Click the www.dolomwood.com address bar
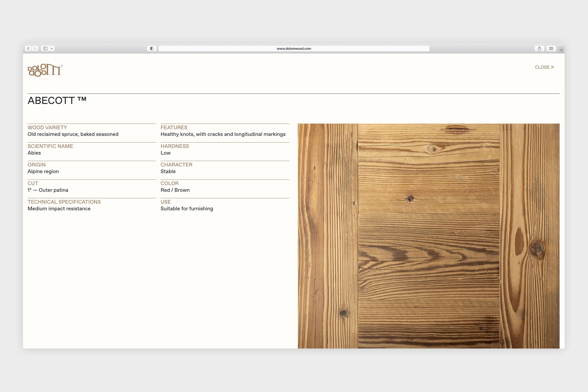 point(294,49)
